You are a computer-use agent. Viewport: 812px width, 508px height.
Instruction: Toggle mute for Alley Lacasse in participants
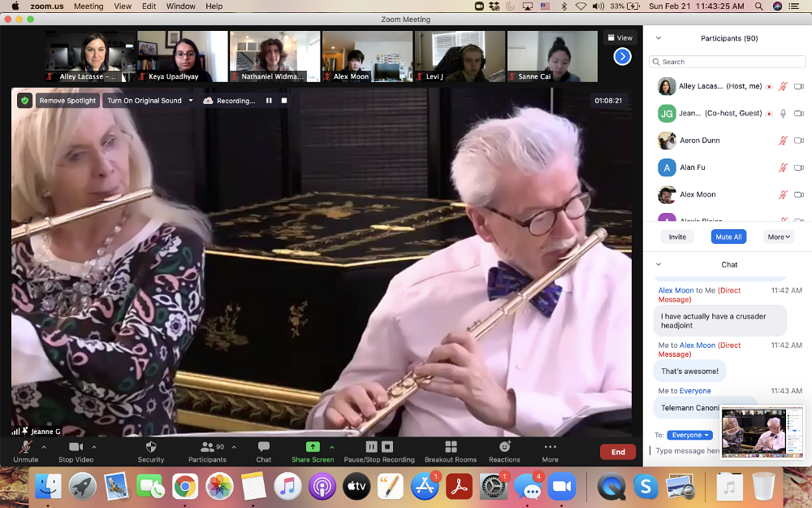(x=783, y=87)
